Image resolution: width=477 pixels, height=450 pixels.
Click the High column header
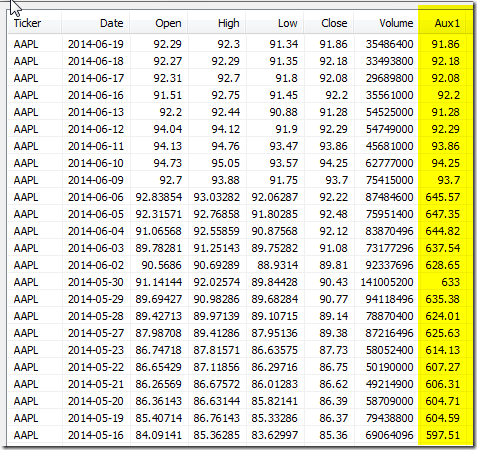tap(217, 23)
